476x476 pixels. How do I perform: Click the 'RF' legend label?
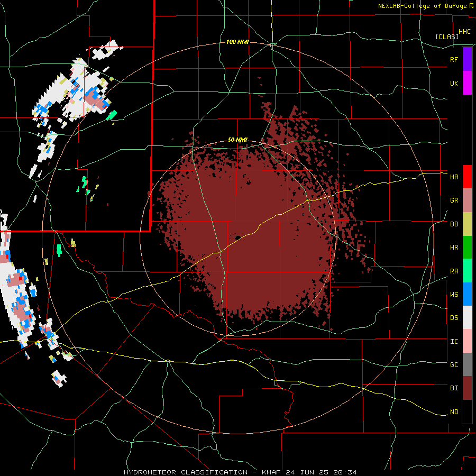pos(454,59)
